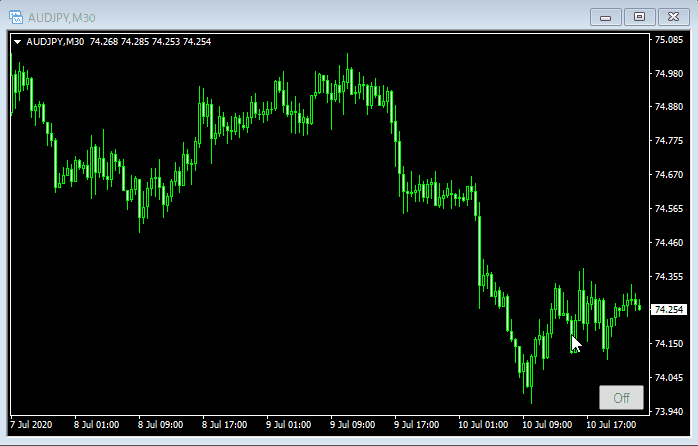
Task: Click the 75.085 price scale label
Action: [669, 40]
